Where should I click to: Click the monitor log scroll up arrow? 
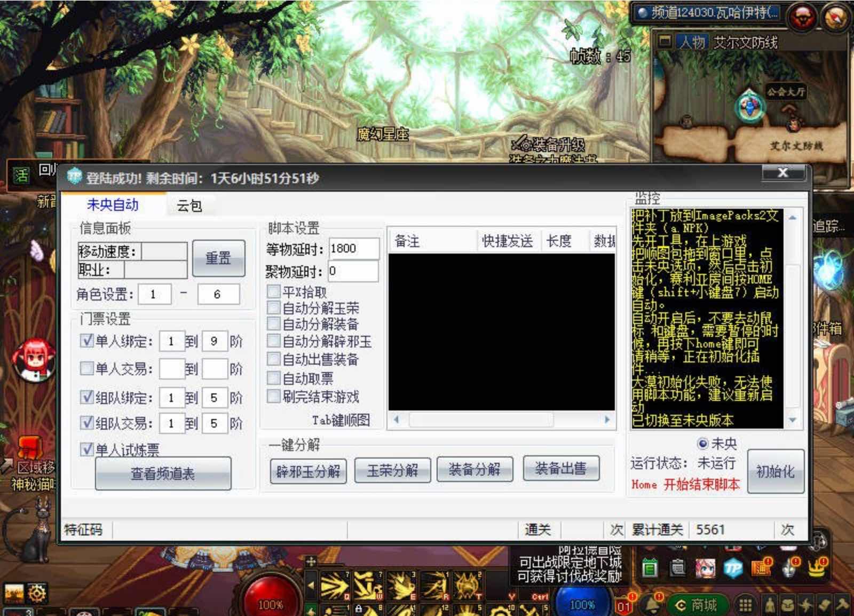[x=792, y=218]
